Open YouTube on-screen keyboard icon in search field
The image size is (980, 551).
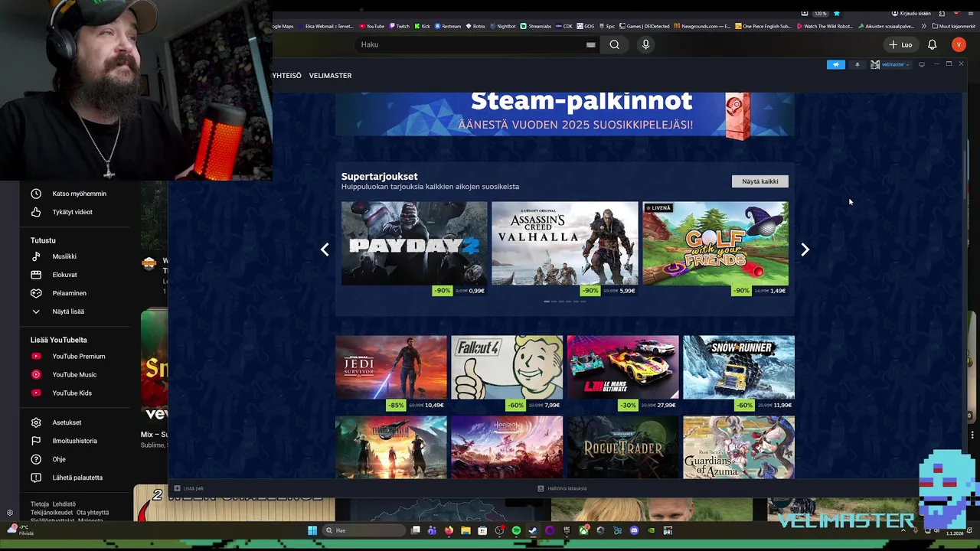click(590, 44)
